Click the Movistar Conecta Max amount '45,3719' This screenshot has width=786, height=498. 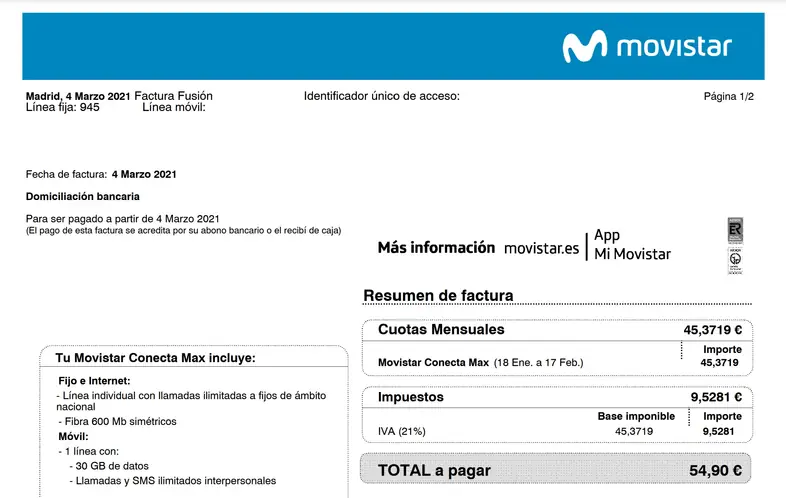(719, 363)
